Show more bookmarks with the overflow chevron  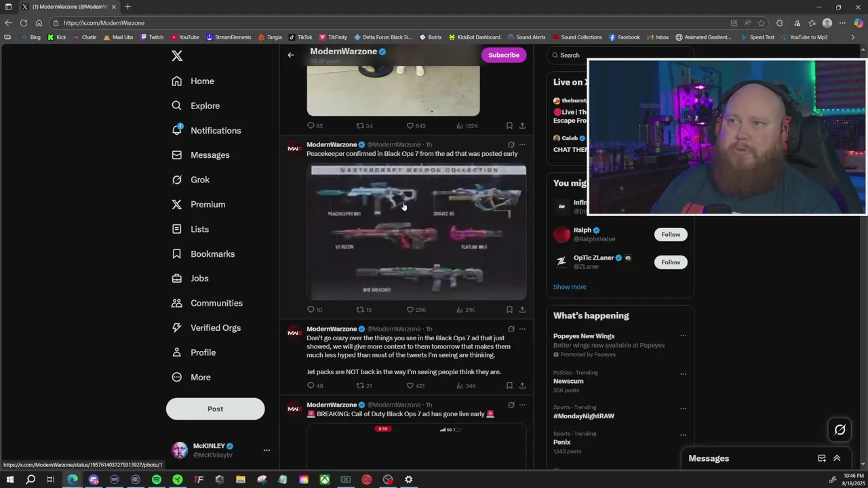(852, 37)
